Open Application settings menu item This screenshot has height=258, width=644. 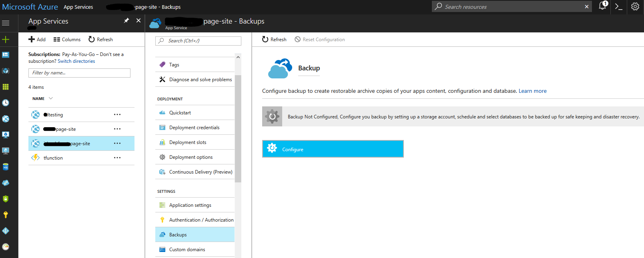coord(190,205)
